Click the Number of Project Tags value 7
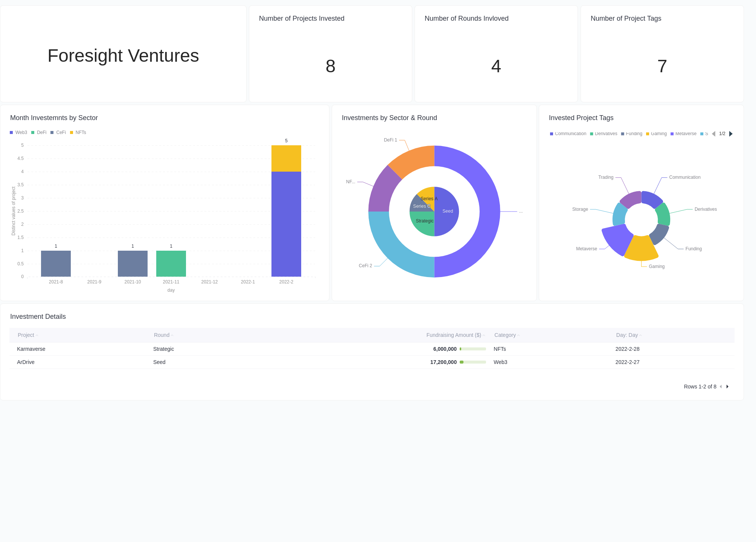 662,66
